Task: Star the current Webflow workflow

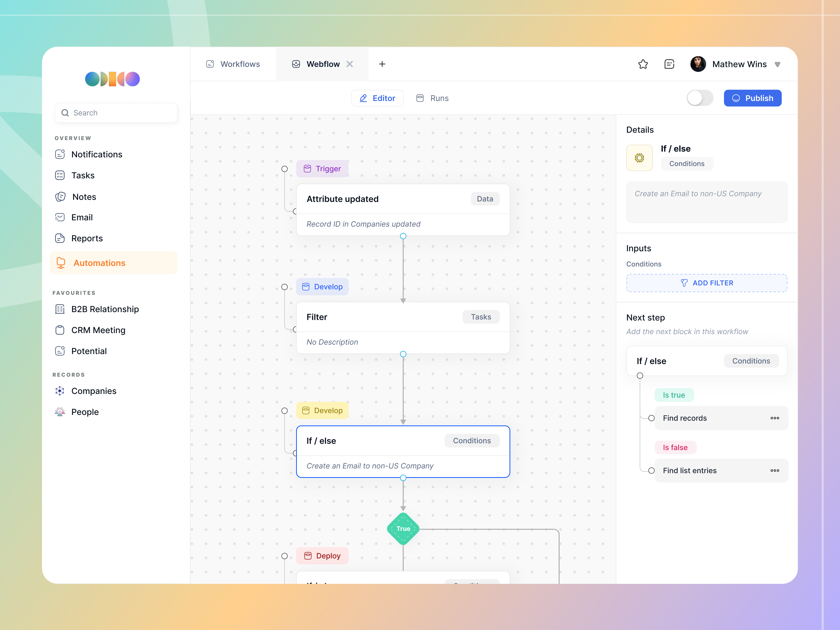Action: tap(643, 64)
